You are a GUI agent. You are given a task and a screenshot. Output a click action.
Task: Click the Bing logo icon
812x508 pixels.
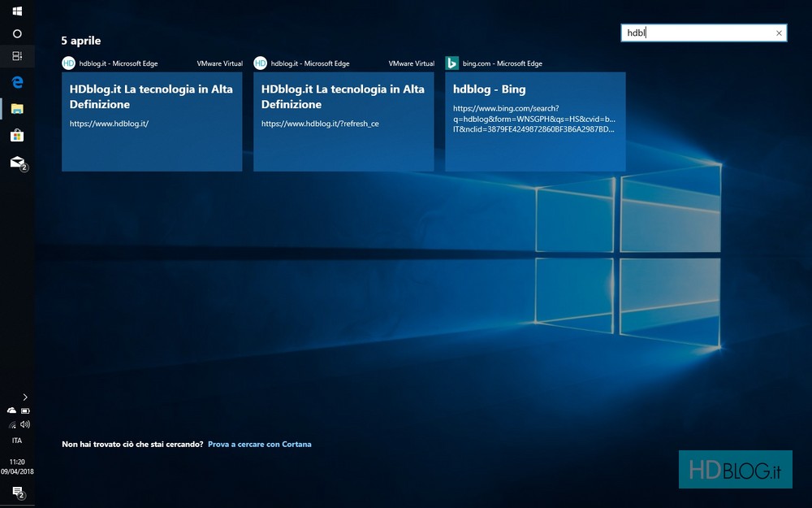[x=451, y=63]
